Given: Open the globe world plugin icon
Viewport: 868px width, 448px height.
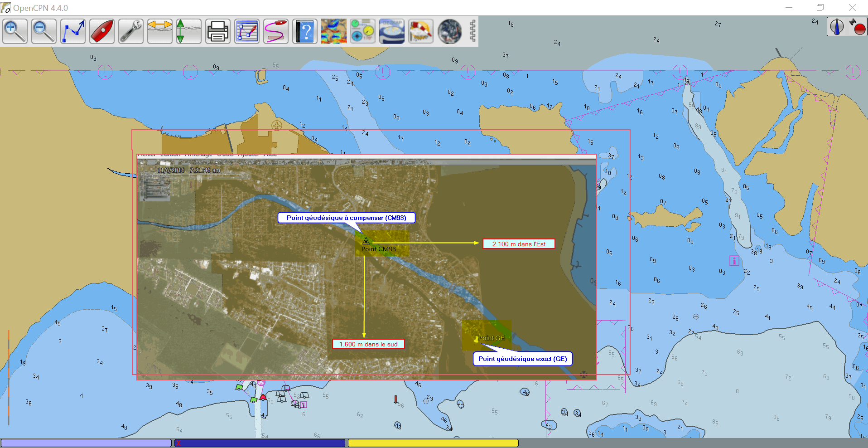Looking at the screenshot, I should tap(449, 31).
